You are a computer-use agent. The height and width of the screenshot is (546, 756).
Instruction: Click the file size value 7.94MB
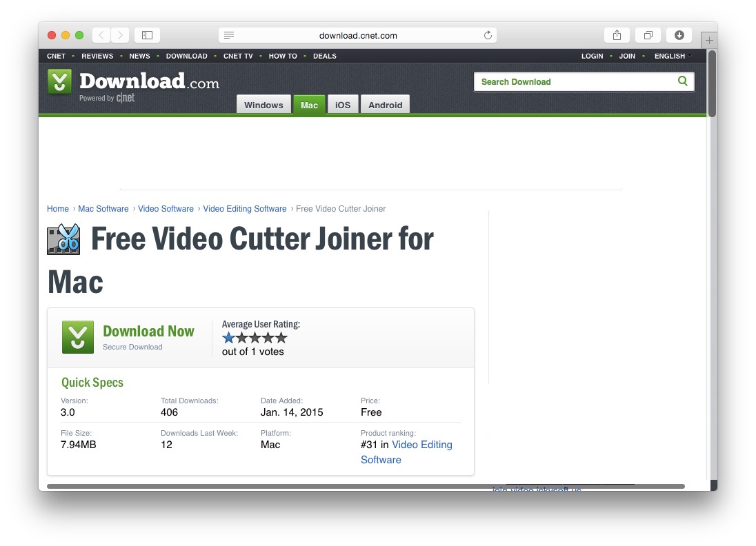(78, 445)
